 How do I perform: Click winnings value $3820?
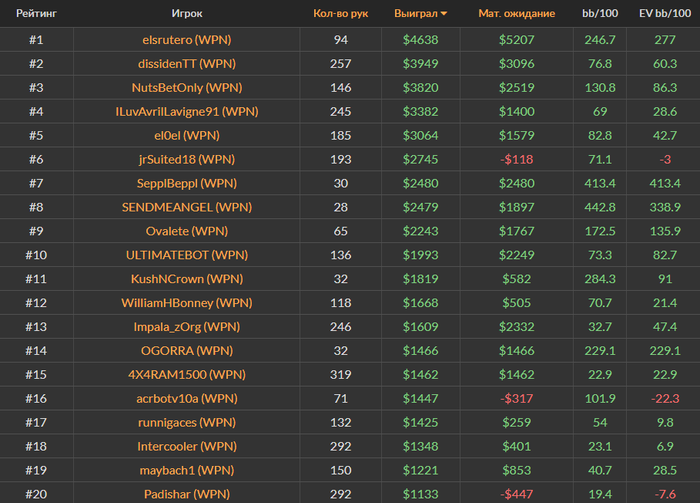click(x=421, y=87)
